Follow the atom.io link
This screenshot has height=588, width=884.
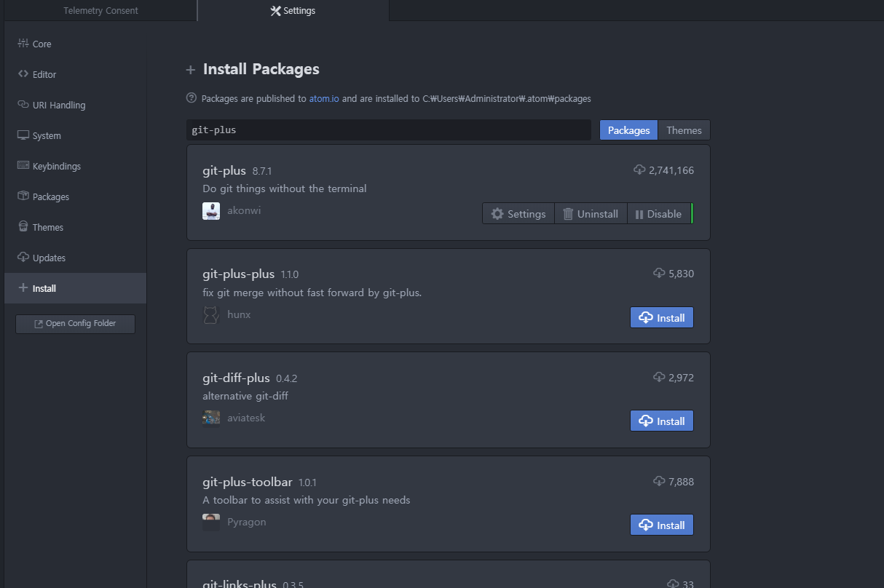click(x=324, y=98)
